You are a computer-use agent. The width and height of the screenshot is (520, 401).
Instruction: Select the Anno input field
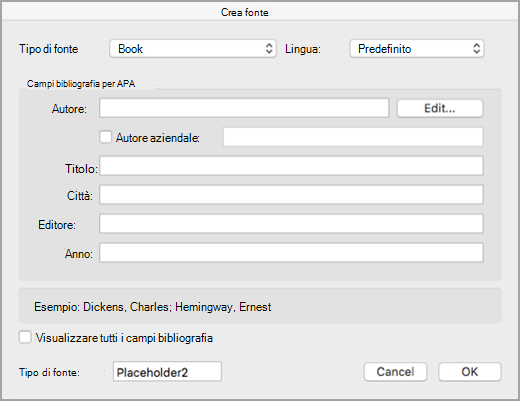(x=291, y=253)
